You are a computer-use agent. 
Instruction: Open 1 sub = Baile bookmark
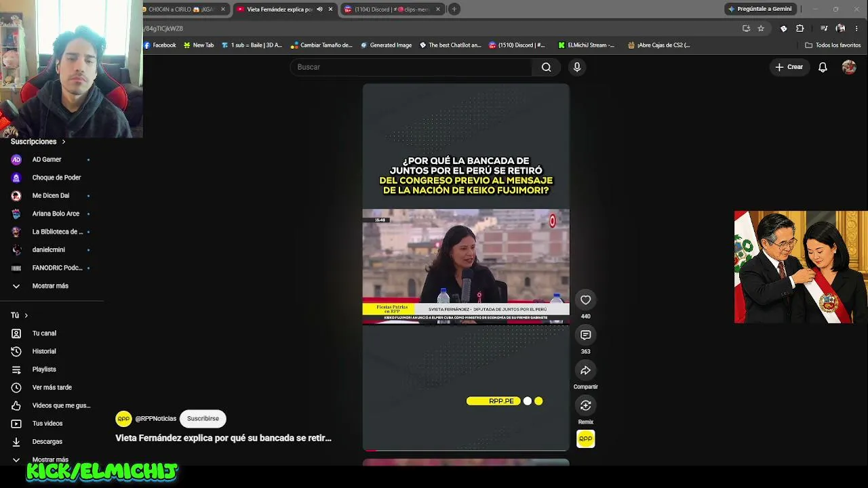252,45
